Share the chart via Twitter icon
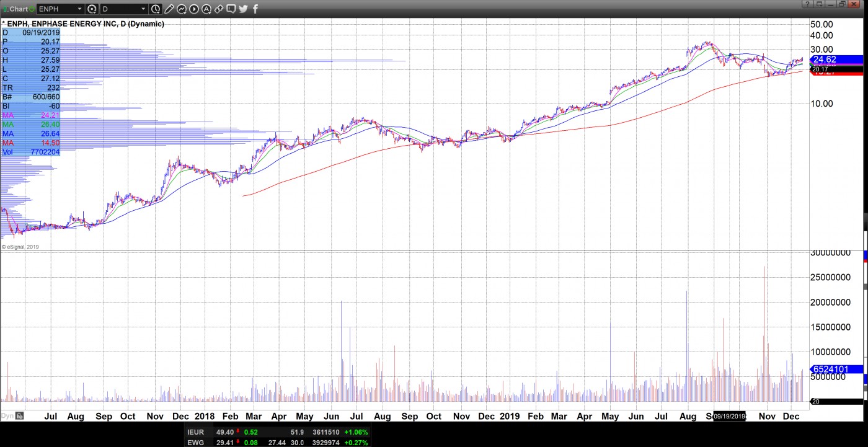The height and width of the screenshot is (447, 868). point(243,9)
